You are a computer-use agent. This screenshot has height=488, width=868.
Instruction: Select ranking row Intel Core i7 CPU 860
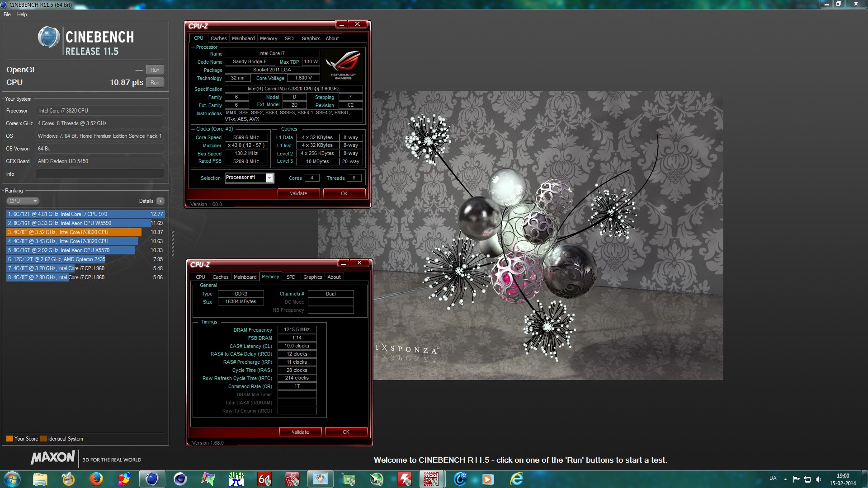[85, 277]
